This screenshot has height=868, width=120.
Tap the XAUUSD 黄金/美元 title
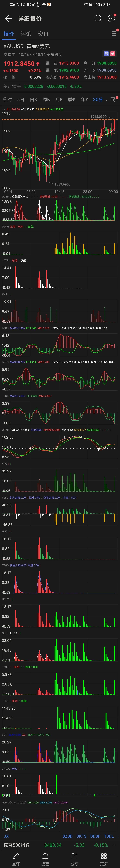tap(27, 46)
